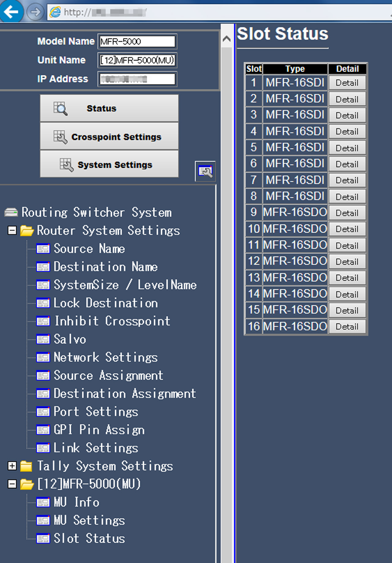This screenshot has height=563, width=392.
Task: Collapse the Router System Settings tree node
Action: pos(12,230)
